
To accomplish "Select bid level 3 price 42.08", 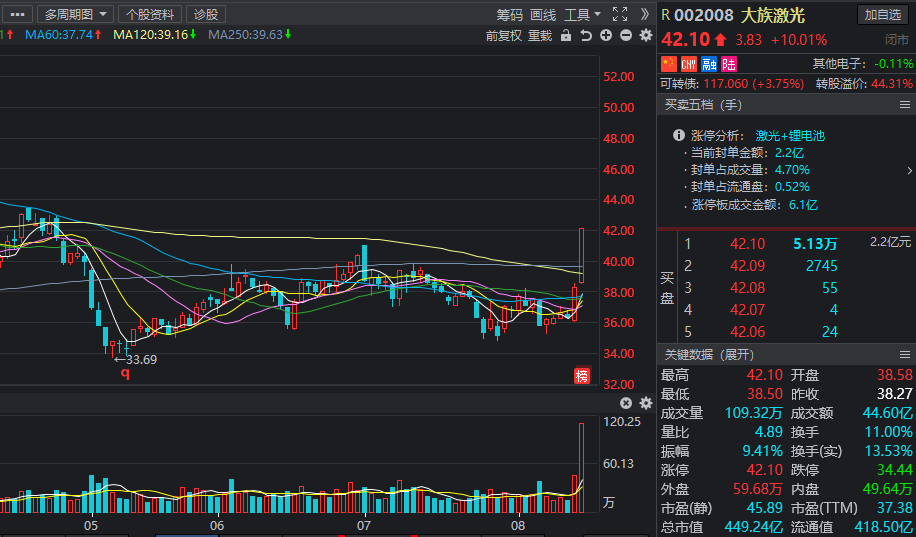I will click(x=747, y=288).
